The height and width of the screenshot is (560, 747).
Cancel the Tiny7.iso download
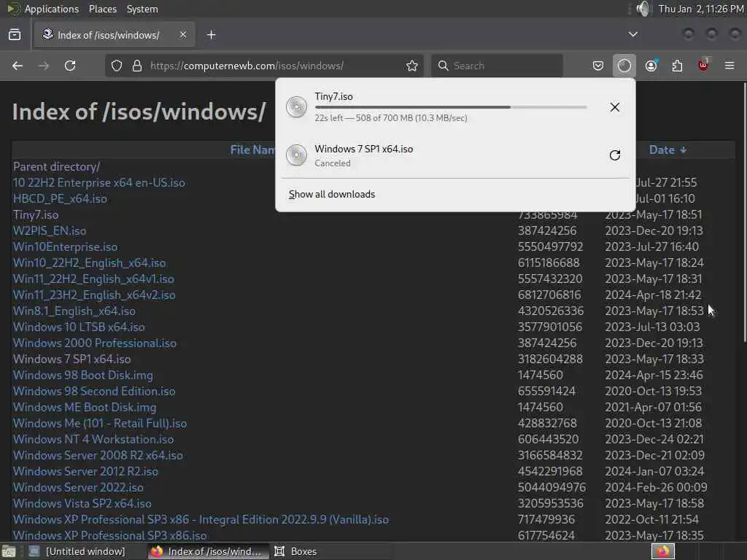pos(614,107)
